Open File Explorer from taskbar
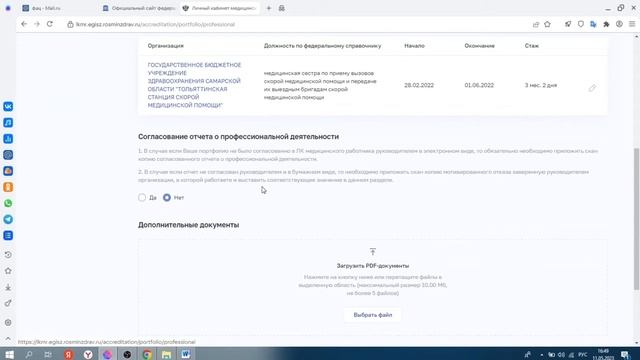 [166, 354]
